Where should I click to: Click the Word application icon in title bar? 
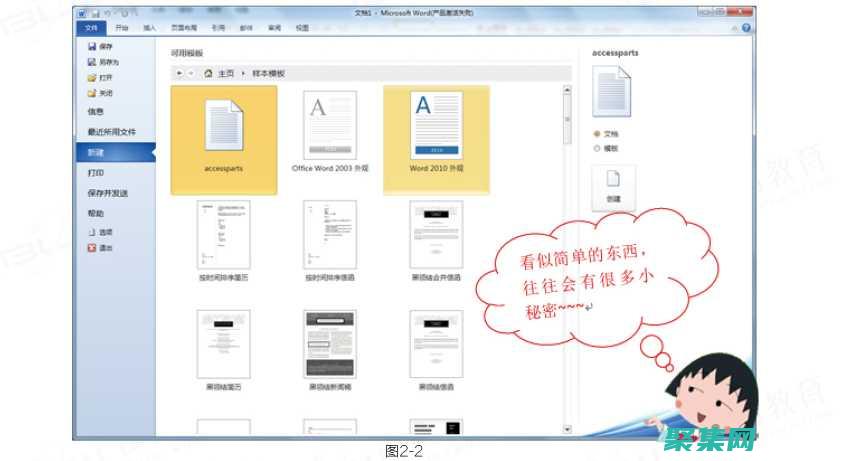(x=82, y=13)
